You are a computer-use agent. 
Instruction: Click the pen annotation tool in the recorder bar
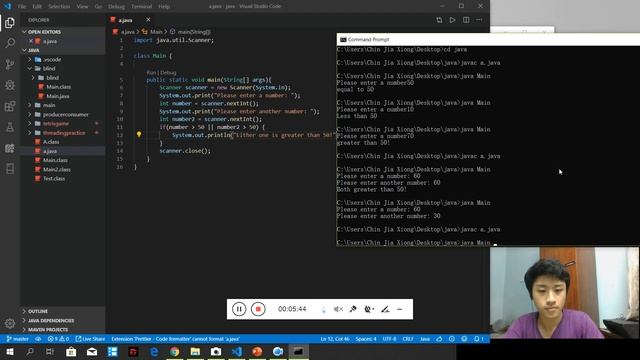[x=385, y=309]
